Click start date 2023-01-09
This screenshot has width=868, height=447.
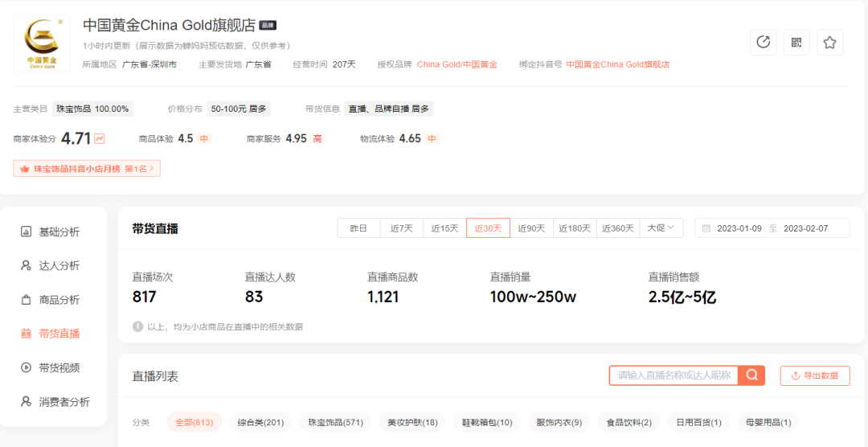[739, 228]
